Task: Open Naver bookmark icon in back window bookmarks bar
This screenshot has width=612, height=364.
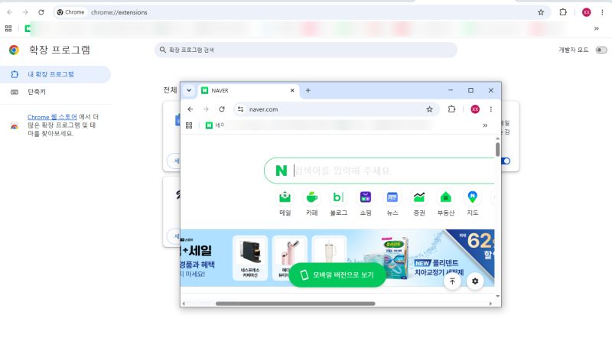Action: 28,28
